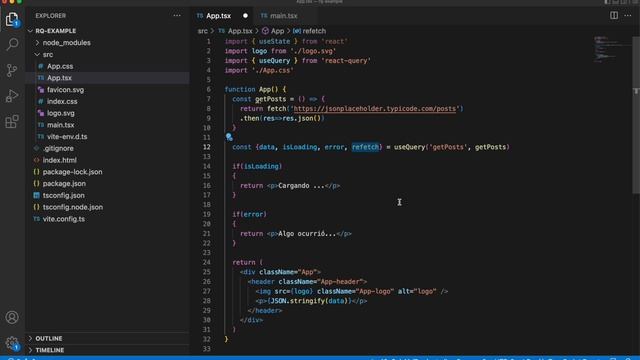Image resolution: width=640 pixels, height=360 pixels.
Task: Click the useQuery call on line 12
Action: [409, 147]
